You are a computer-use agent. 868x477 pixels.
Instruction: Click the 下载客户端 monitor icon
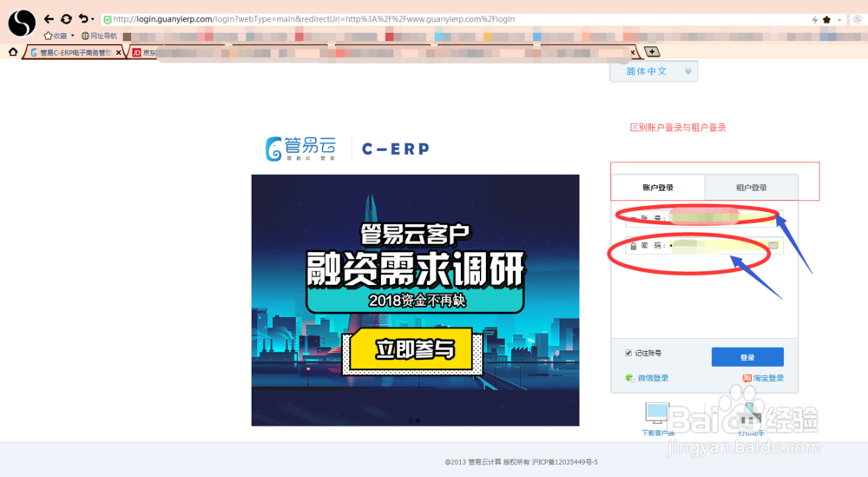coord(657,414)
